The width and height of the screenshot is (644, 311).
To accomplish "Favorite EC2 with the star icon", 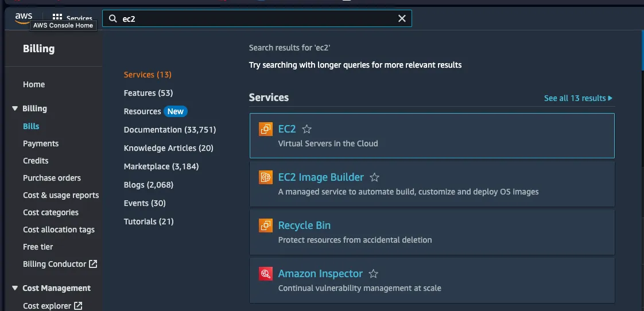I will 307,129.
